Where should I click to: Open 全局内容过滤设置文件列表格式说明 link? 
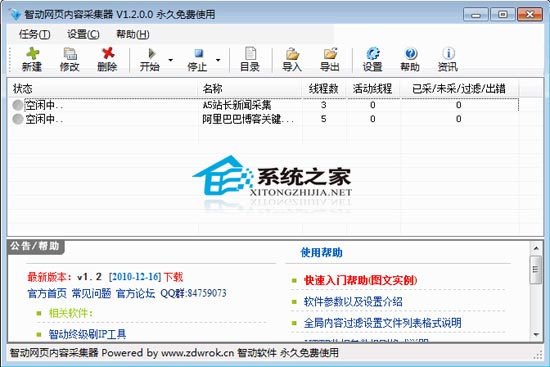(383, 323)
